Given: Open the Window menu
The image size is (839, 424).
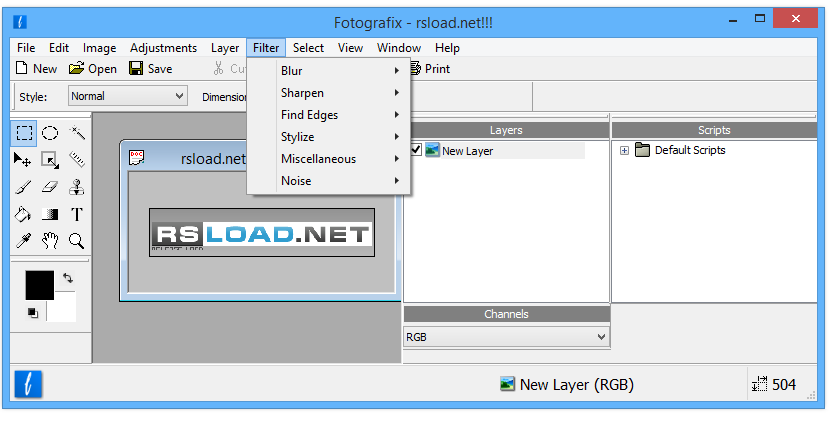Looking at the screenshot, I should [x=399, y=48].
